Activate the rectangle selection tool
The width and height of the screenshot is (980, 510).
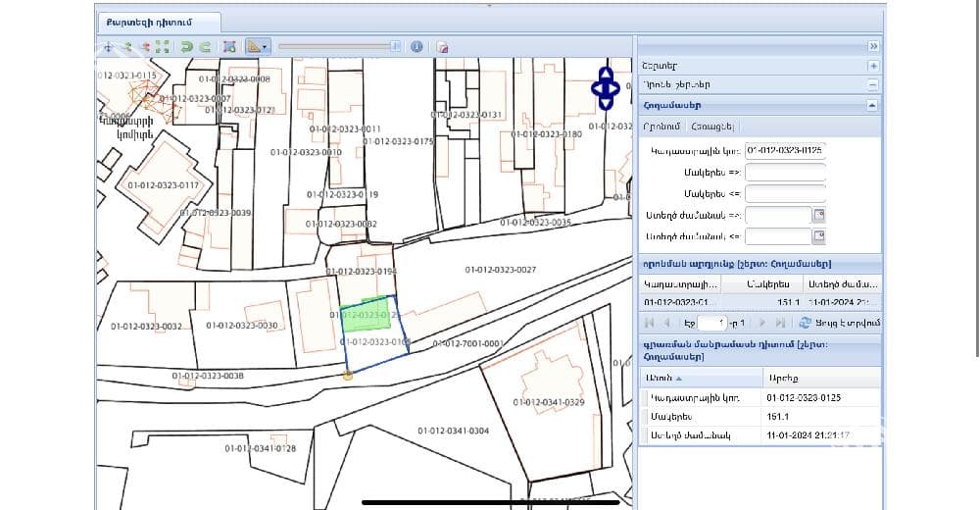(x=229, y=47)
